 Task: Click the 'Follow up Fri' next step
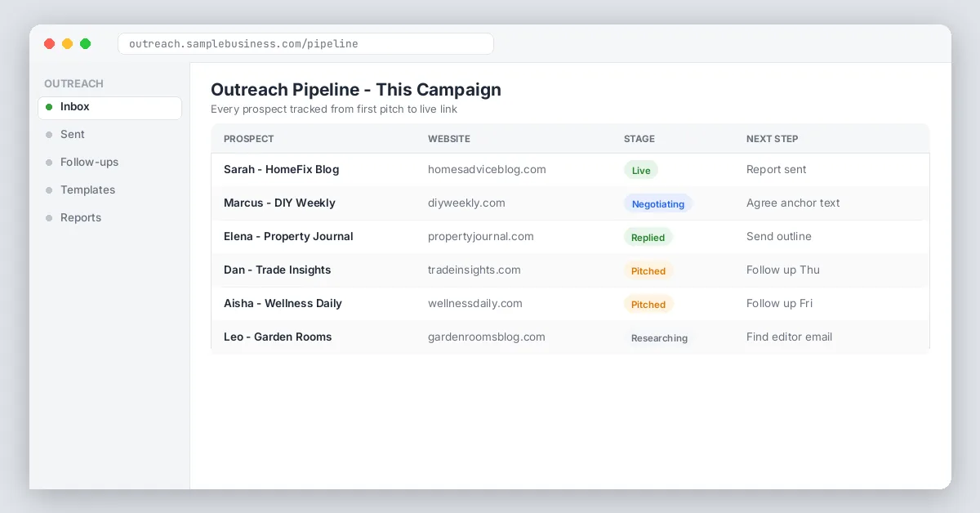[x=779, y=304]
